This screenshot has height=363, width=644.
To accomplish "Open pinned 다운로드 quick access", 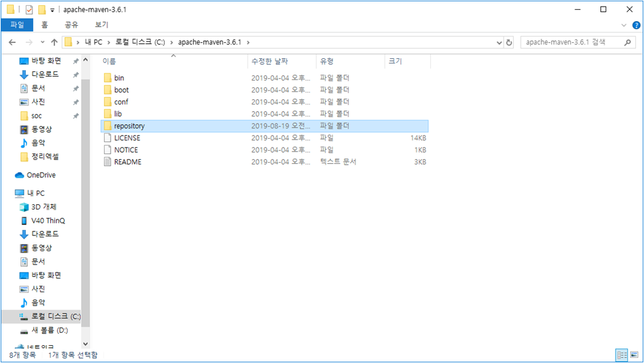I will point(40,74).
